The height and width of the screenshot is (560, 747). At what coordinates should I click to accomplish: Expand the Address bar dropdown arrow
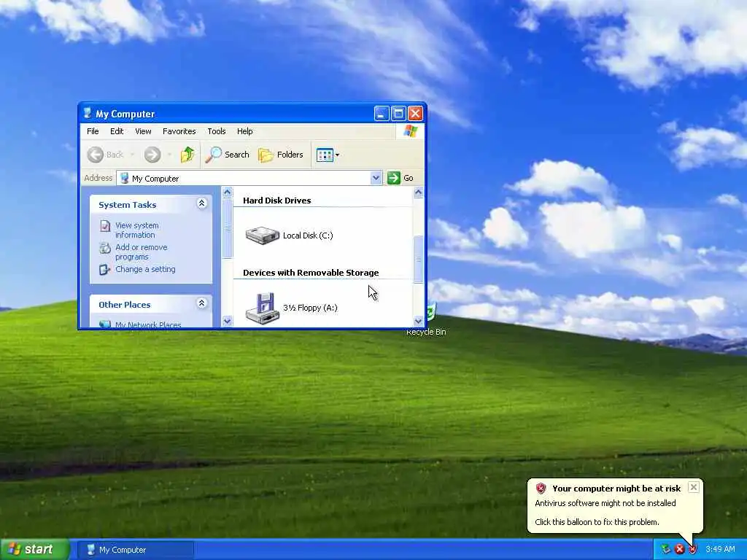(x=376, y=178)
